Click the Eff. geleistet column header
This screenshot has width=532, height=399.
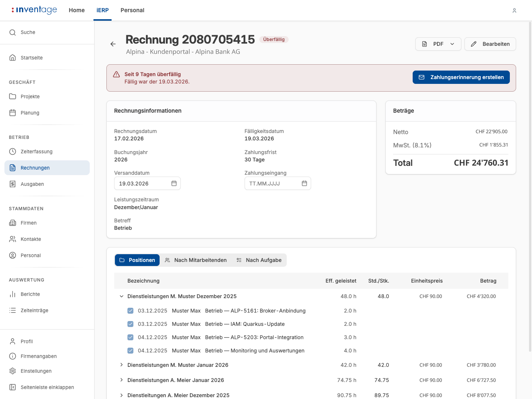coord(341,281)
